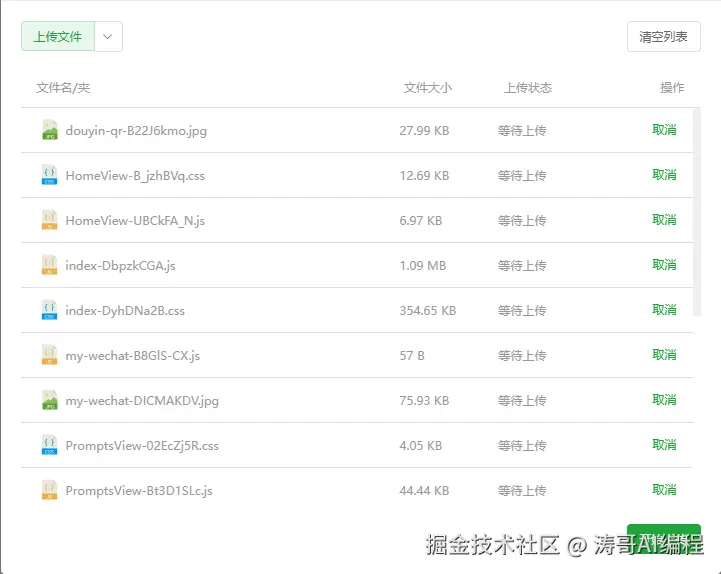Click the 清空列表 clear list button
721x574 pixels.
tap(664, 36)
